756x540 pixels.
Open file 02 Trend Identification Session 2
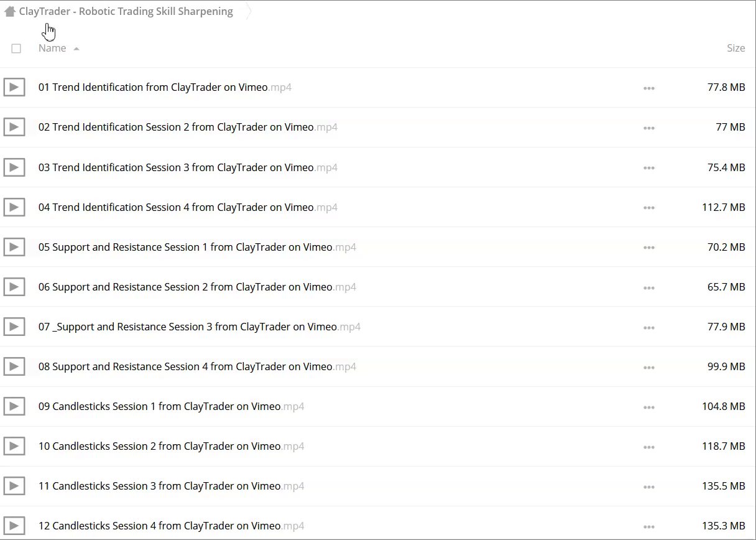188,127
